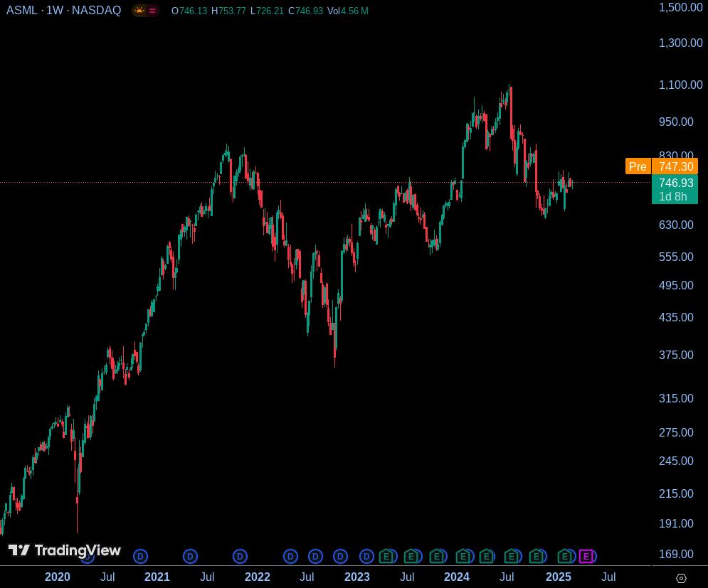708x588 pixels.
Task: Click 169.00 on the price axis
Action: (x=676, y=554)
